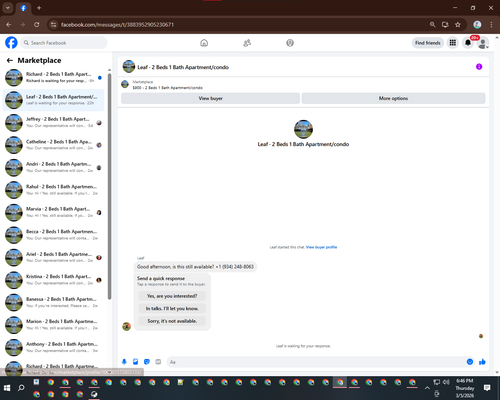Image resolution: width=500 pixels, height=400 pixels.
Task: Open tab search dropdown arrow
Action: click(x=8, y=8)
